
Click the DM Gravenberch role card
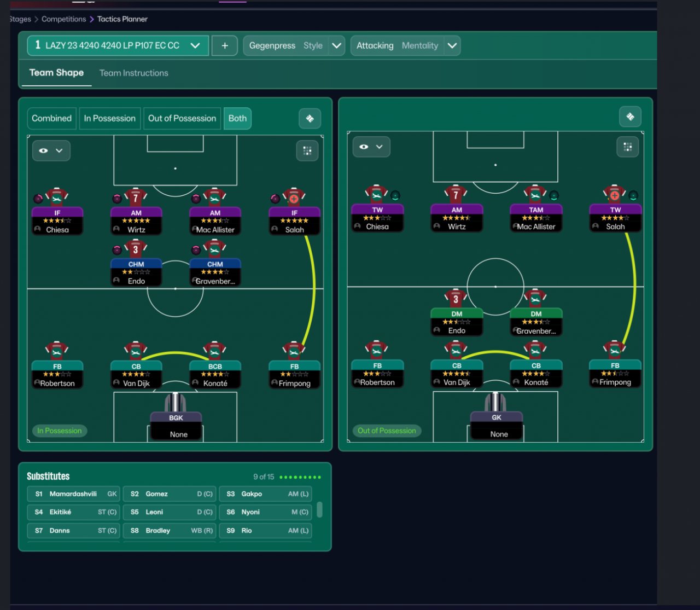tap(536, 323)
